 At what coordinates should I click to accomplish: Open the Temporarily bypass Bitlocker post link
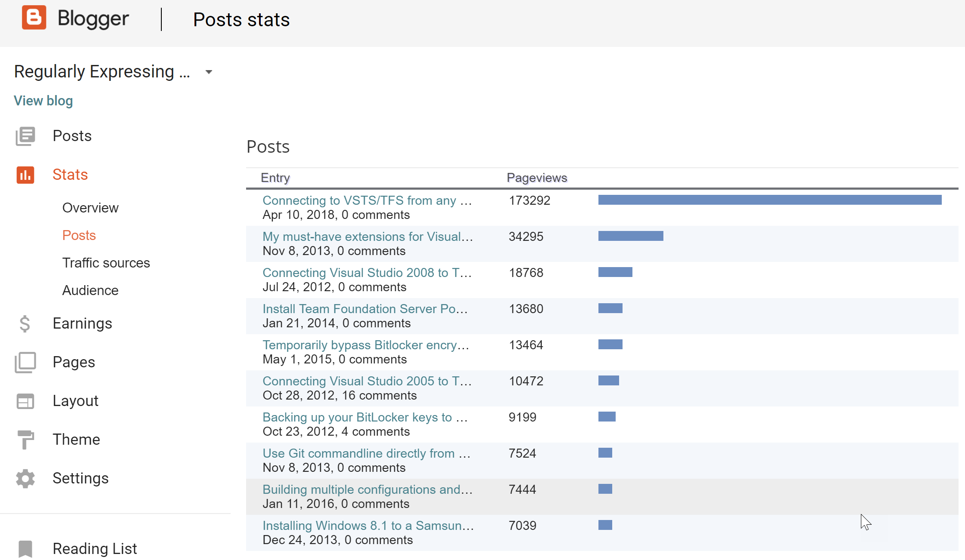[x=366, y=345]
